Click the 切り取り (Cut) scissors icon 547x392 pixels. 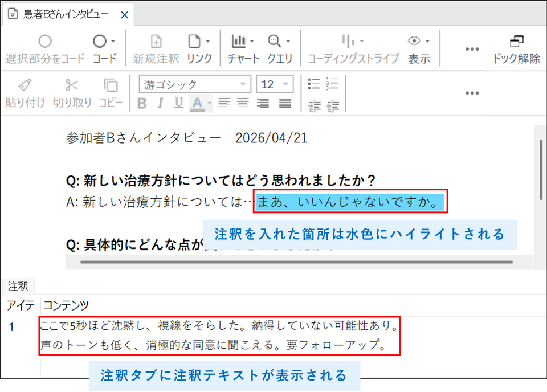pos(72,85)
